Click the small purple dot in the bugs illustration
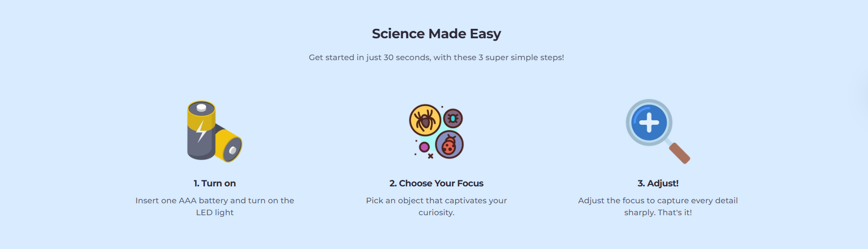The height and width of the screenshot is (249, 868). click(424, 147)
